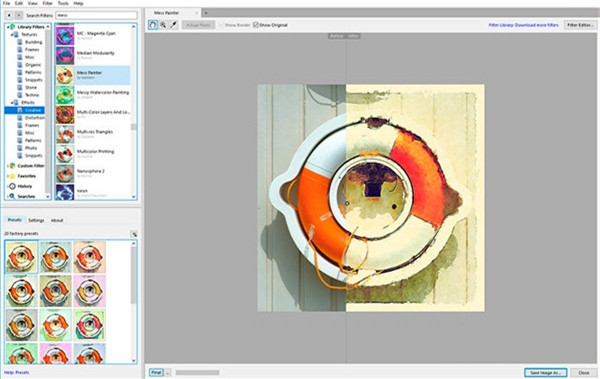
Task: Collapse the Library Filters tree node
Action: click(7, 27)
